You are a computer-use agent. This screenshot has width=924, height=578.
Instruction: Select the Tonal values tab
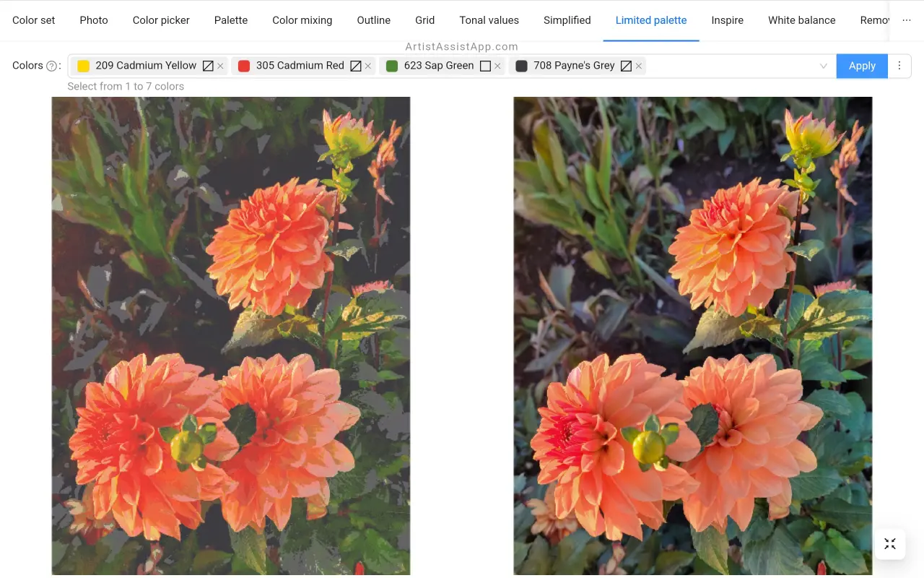(489, 20)
